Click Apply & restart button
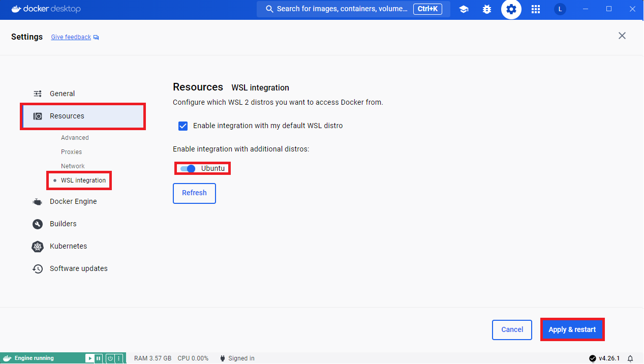The image size is (644, 364). 572,330
